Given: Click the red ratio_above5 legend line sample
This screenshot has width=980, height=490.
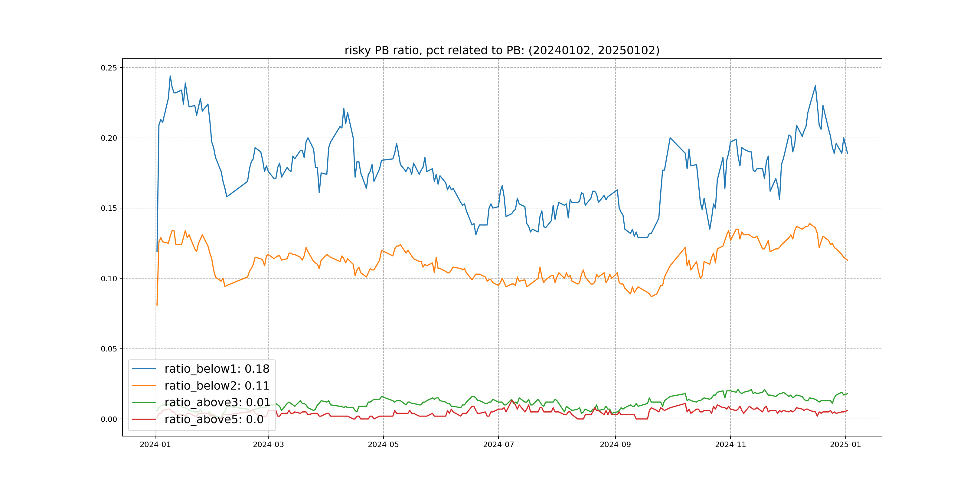Looking at the screenshot, I should (144, 419).
